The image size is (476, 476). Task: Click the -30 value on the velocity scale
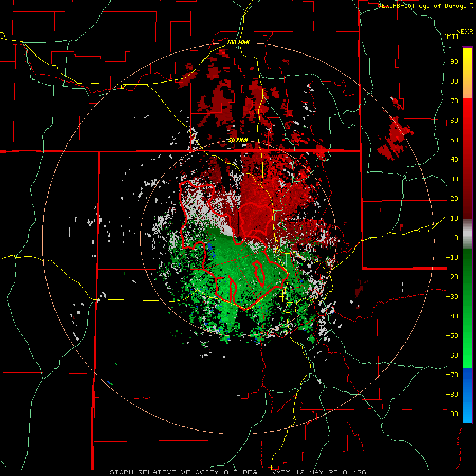click(452, 297)
